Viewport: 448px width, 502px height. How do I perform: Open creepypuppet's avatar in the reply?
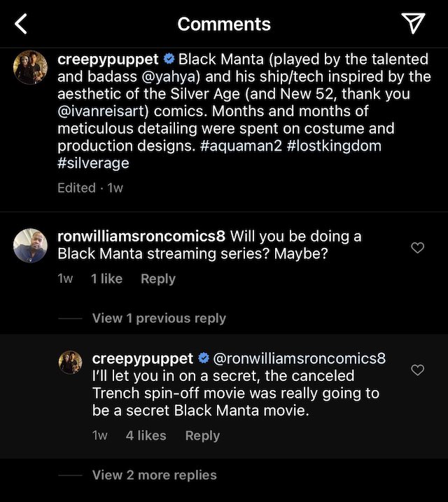pyautogui.click(x=69, y=361)
